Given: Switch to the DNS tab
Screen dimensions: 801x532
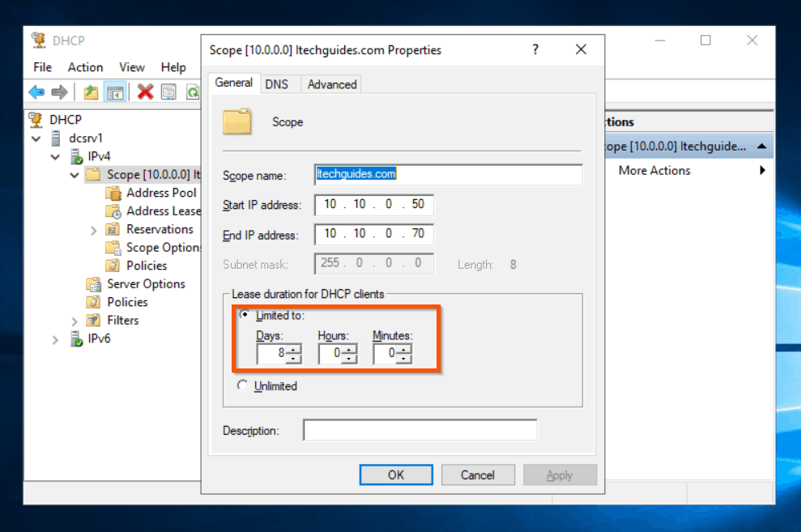Looking at the screenshot, I should click(276, 84).
